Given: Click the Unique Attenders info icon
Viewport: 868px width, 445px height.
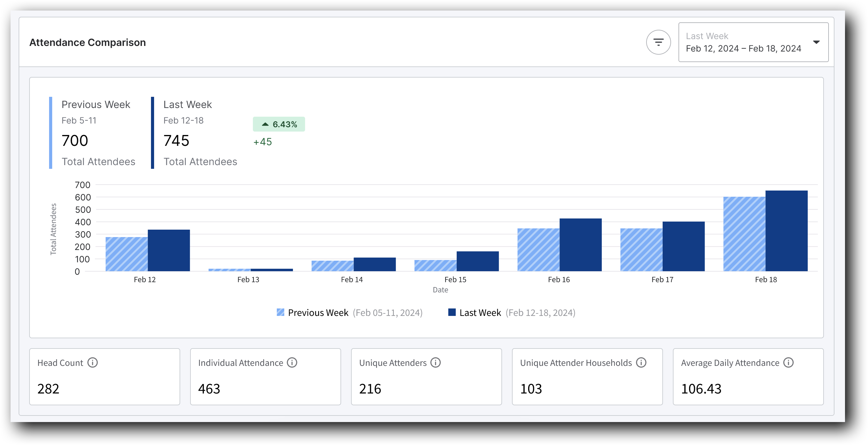Looking at the screenshot, I should pyautogui.click(x=435, y=363).
